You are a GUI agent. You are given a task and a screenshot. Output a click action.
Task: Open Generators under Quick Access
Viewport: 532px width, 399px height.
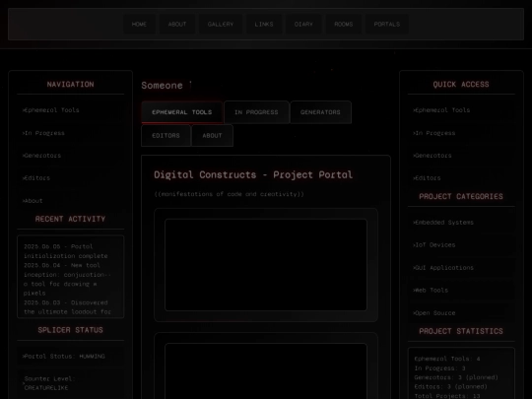pos(461,156)
